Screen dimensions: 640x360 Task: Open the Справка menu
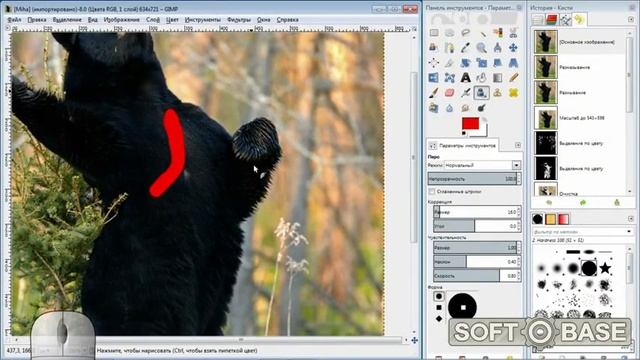[x=287, y=20]
